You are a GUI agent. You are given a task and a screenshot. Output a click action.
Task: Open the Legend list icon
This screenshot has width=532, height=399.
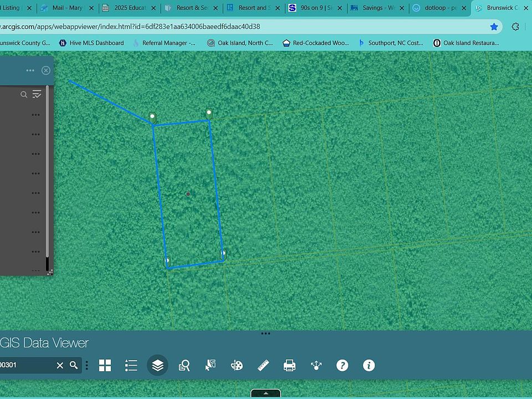click(131, 365)
